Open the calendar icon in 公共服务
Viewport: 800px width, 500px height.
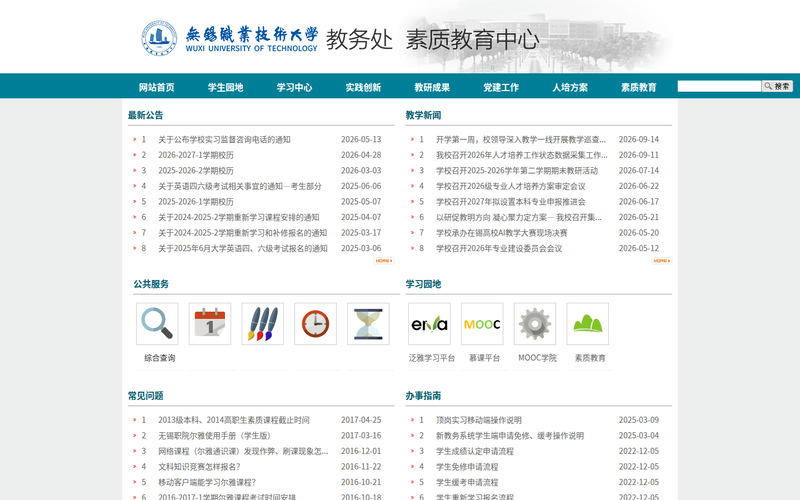tap(210, 323)
